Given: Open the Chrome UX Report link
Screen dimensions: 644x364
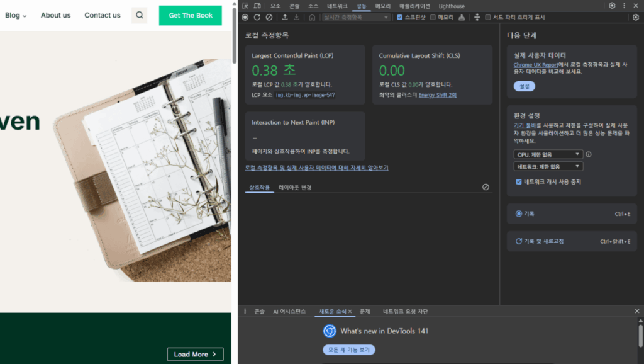Looking at the screenshot, I should pos(535,65).
